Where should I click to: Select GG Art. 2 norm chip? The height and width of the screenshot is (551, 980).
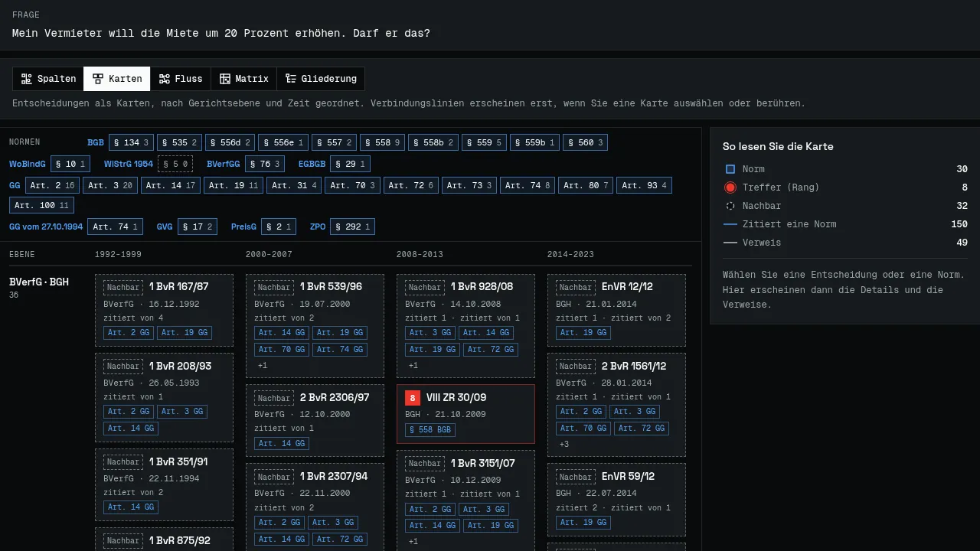click(x=52, y=185)
